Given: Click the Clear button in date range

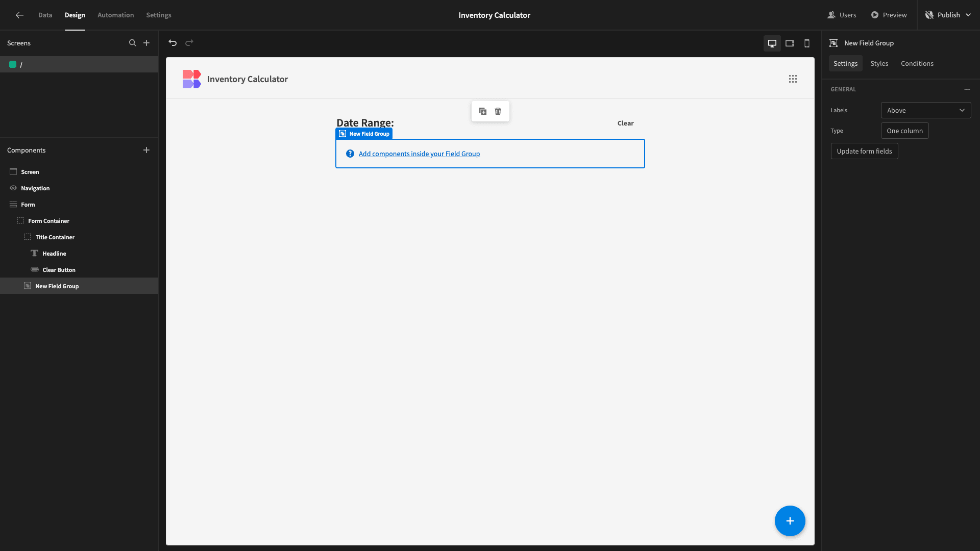Looking at the screenshot, I should coord(625,123).
